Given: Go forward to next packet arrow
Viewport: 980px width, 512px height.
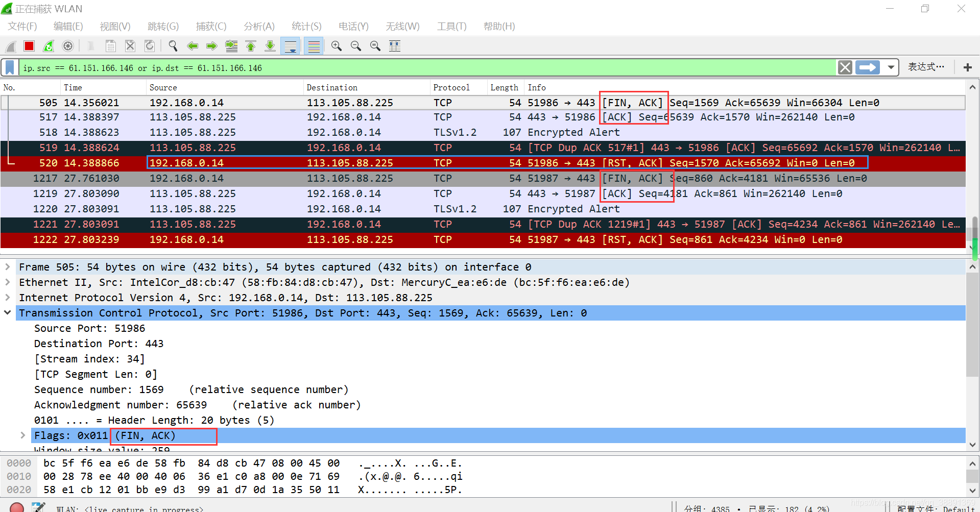Looking at the screenshot, I should [x=212, y=46].
